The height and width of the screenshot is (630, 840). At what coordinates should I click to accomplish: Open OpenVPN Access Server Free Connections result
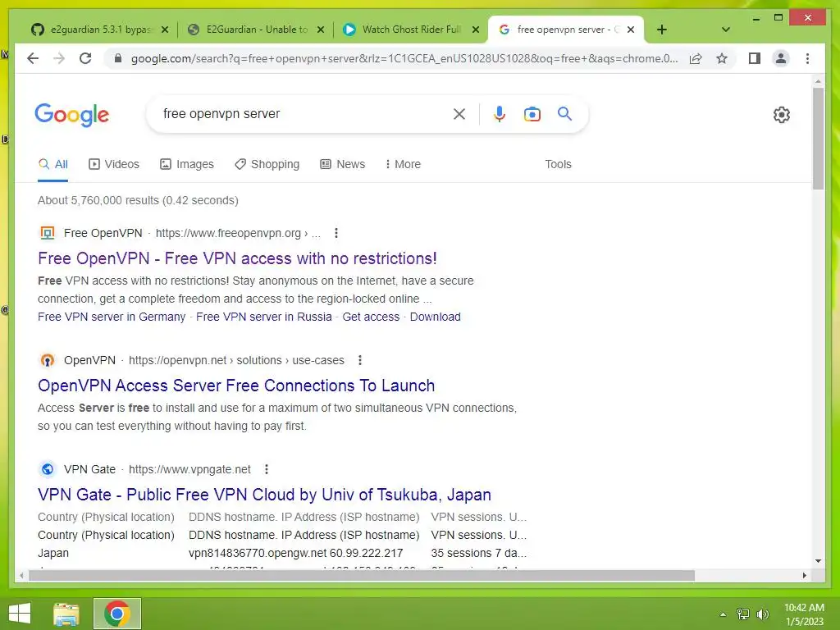pos(236,386)
